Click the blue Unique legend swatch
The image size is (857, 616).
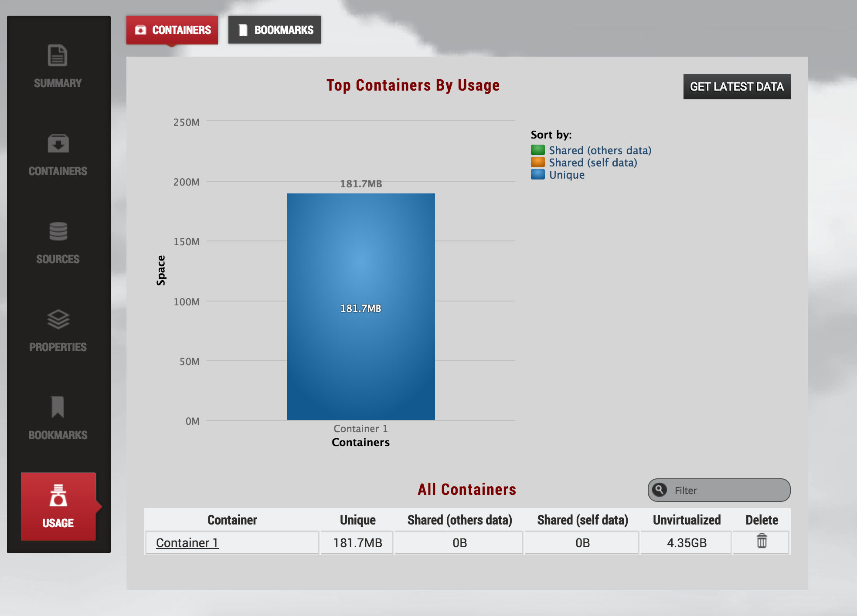click(538, 175)
